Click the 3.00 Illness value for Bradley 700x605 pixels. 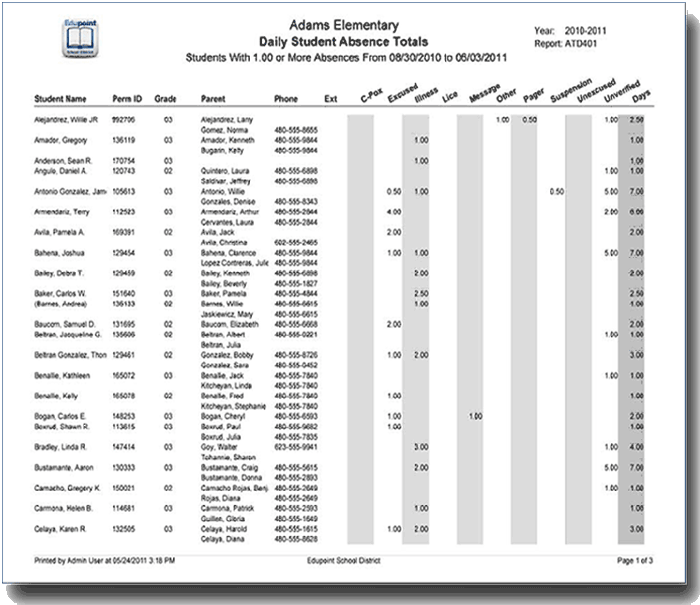pos(421,447)
